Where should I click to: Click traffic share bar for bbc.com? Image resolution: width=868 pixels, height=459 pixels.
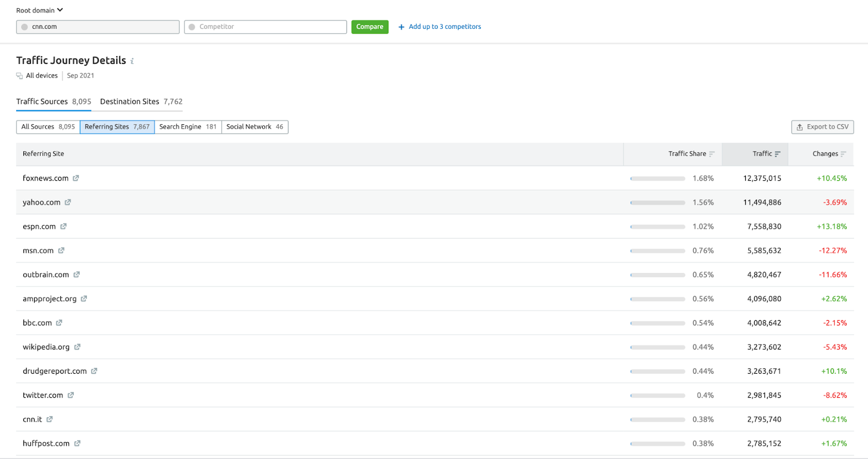(658, 323)
